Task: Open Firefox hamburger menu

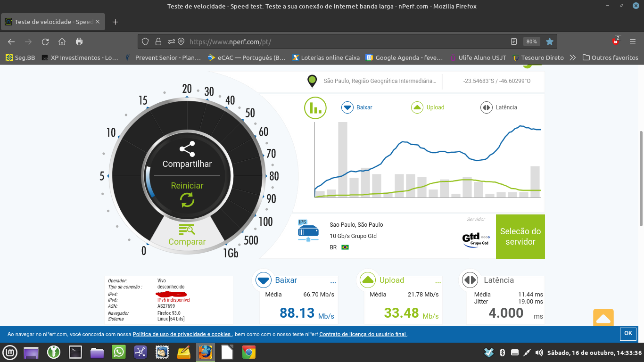Action: [x=633, y=41]
